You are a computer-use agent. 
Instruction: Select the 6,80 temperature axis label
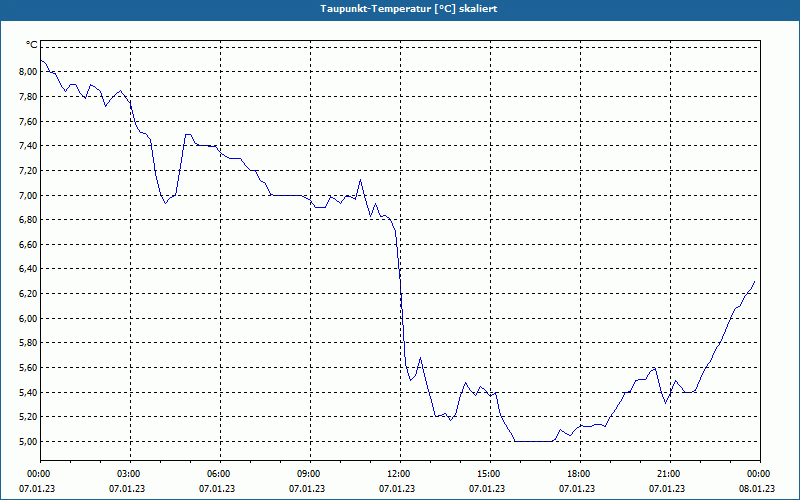click(x=28, y=220)
